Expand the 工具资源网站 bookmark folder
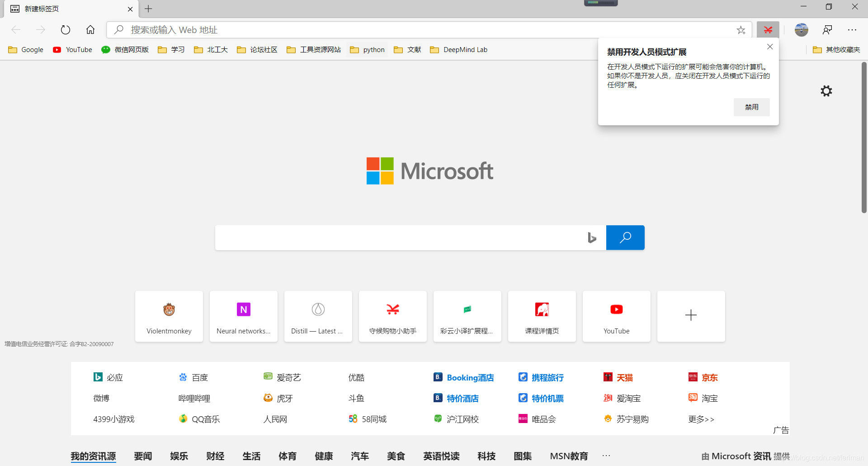Viewport: 868px width, 466px height. (314, 50)
